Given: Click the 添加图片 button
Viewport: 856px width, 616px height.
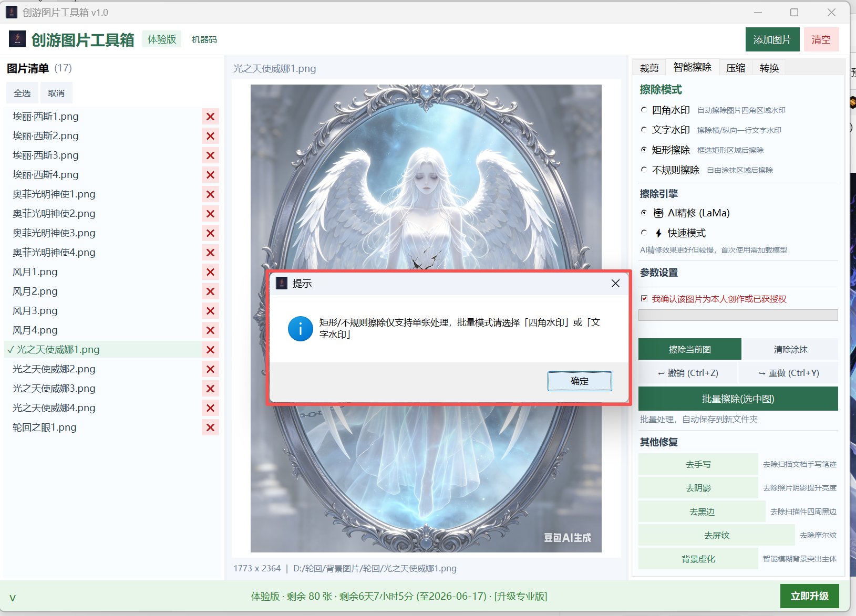Looking at the screenshot, I should [772, 39].
